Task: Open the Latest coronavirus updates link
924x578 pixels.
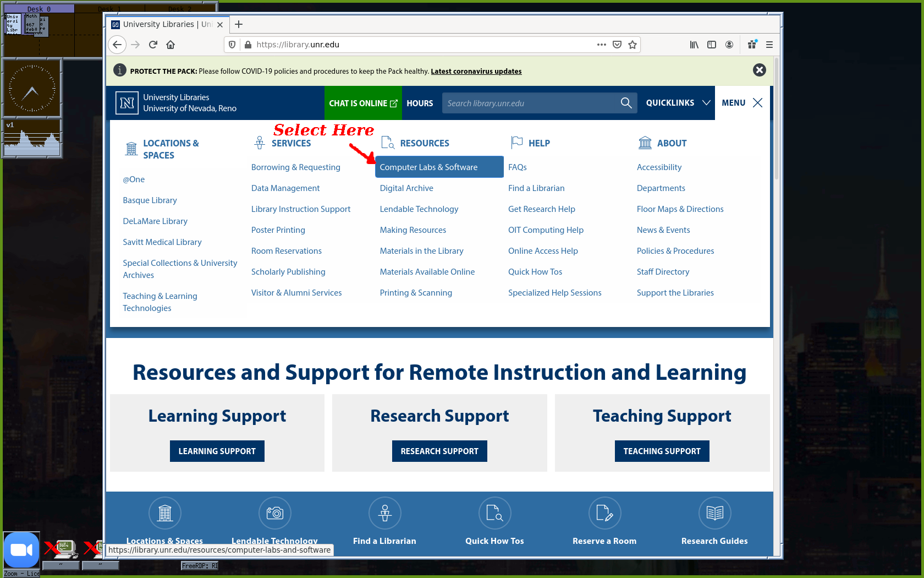Action: 476,71
